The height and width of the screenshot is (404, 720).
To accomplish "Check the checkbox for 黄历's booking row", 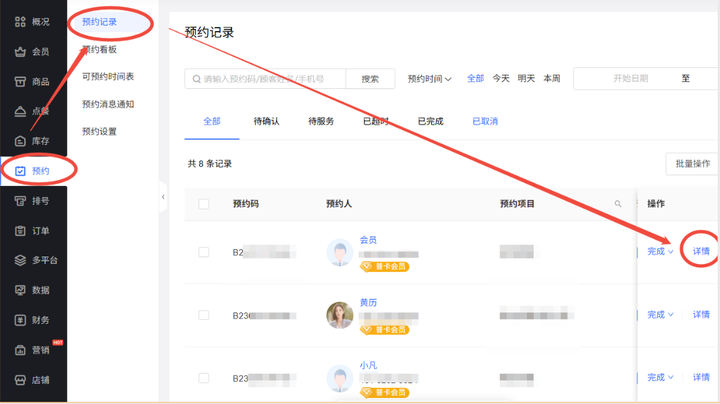I will (204, 315).
